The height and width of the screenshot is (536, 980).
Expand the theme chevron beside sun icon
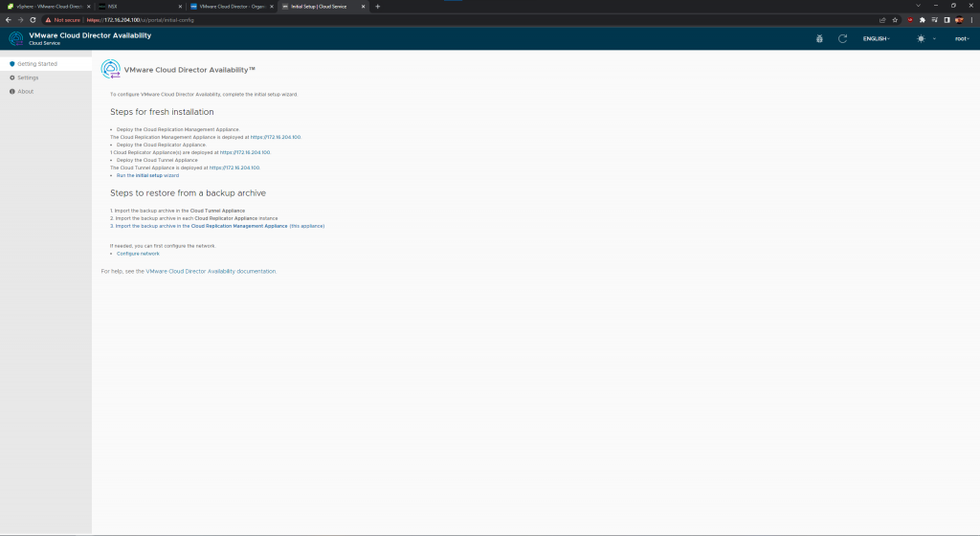pos(934,38)
